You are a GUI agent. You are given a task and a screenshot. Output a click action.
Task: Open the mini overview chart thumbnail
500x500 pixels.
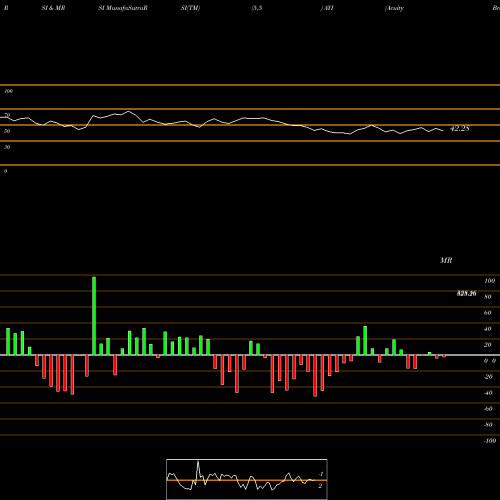point(247,479)
